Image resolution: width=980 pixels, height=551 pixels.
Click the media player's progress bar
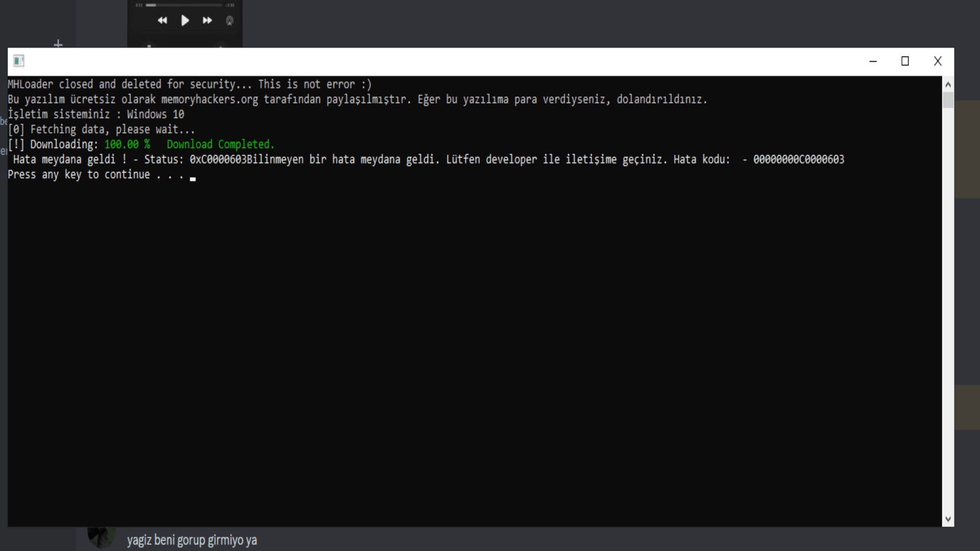coord(184,5)
